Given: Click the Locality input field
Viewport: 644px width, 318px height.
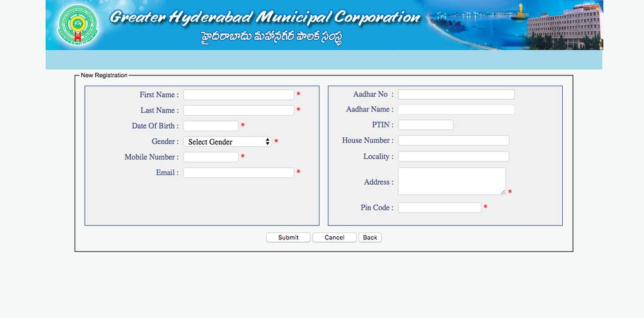Looking at the screenshot, I should [x=453, y=156].
